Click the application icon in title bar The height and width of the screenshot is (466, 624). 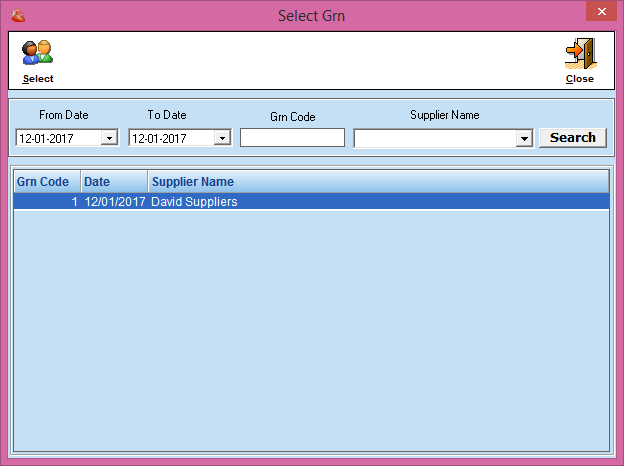17,15
